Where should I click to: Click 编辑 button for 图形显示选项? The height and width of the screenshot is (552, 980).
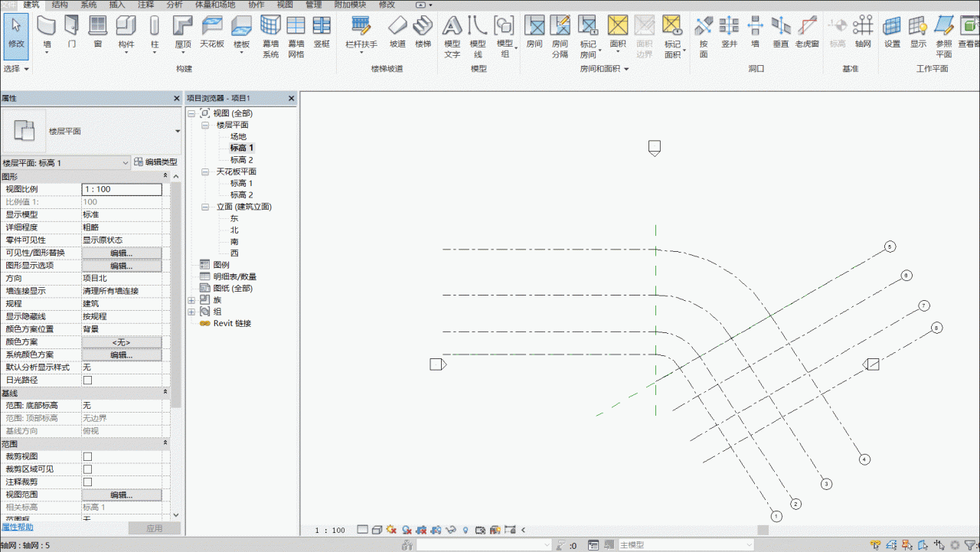pos(122,266)
